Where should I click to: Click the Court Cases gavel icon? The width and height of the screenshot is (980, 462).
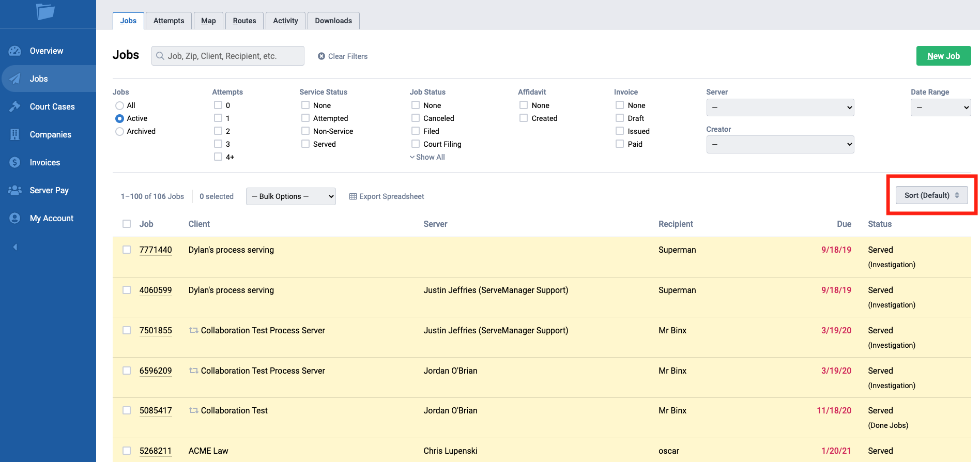(x=15, y=106)
